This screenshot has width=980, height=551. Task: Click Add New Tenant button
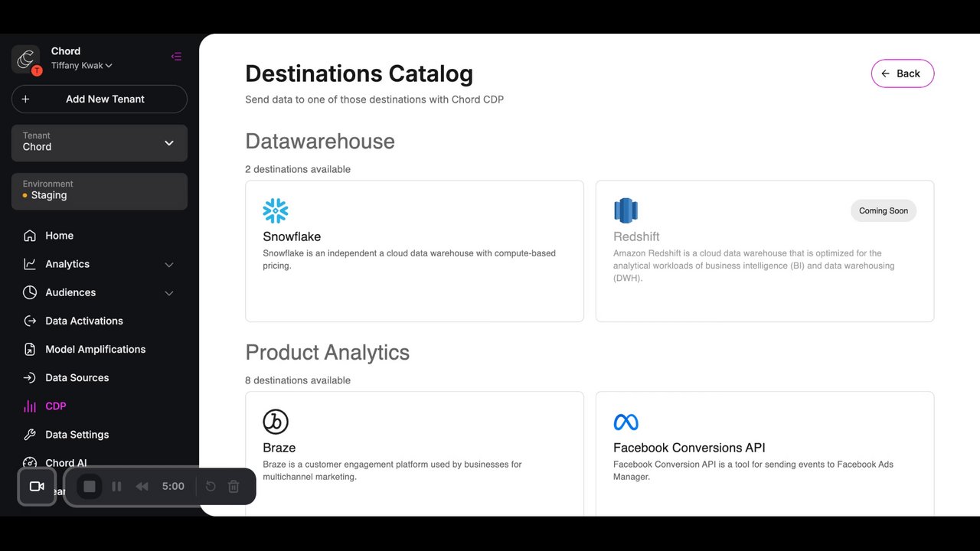(100, 99)
